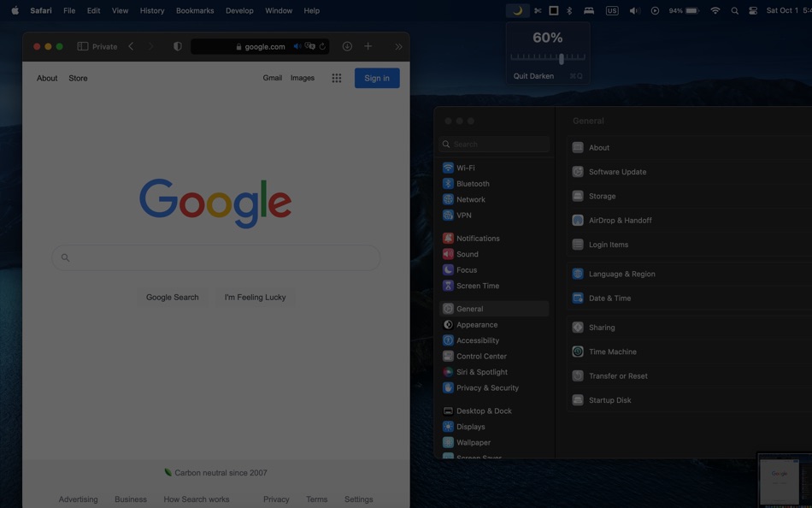Click the Sign in button
Viewport: 812px width, 508px height.
point(377,79)
